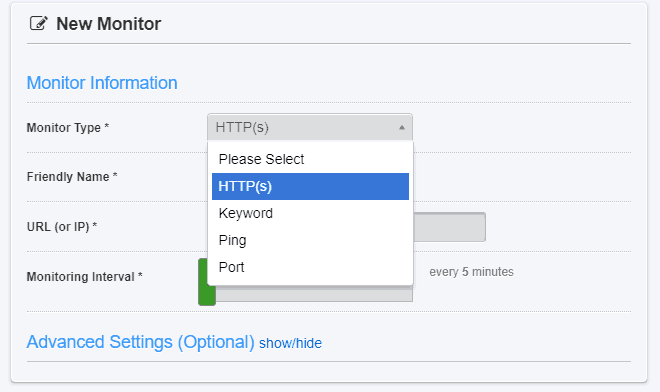Collapse the Monitor Type dropdown arrow
The image size is (660, 392).
(x=402, y=127)
